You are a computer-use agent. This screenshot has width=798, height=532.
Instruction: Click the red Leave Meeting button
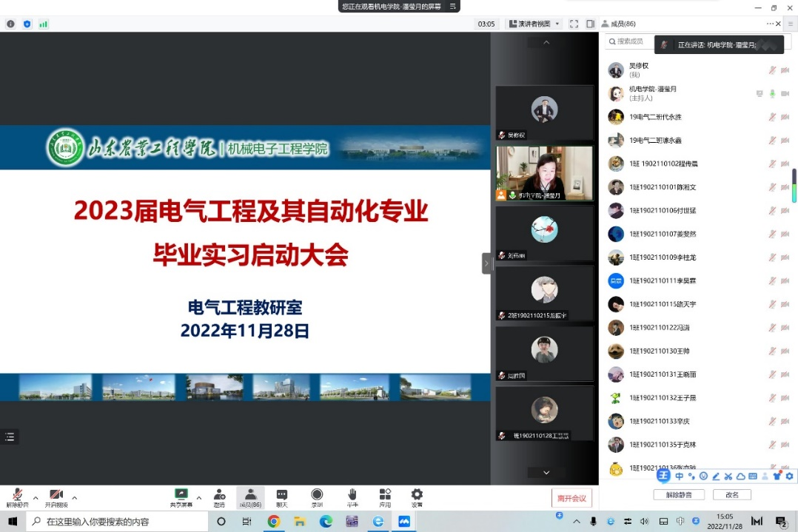coord(571,498)
